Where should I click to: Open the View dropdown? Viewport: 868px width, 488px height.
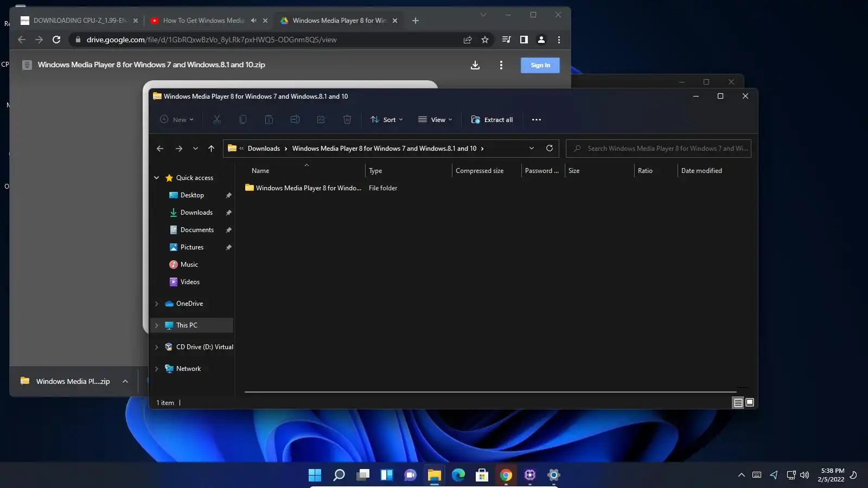[x=435, y=120]
